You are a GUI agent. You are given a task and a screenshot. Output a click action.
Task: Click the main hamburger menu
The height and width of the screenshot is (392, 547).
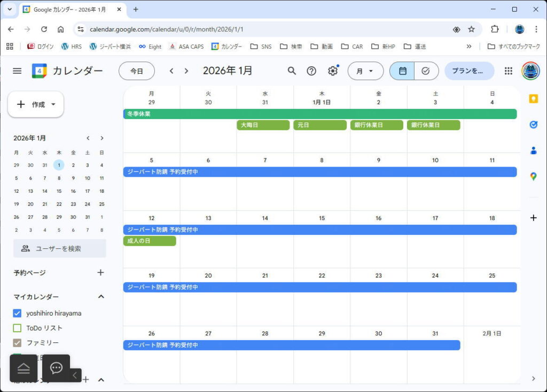coord(18,70)
